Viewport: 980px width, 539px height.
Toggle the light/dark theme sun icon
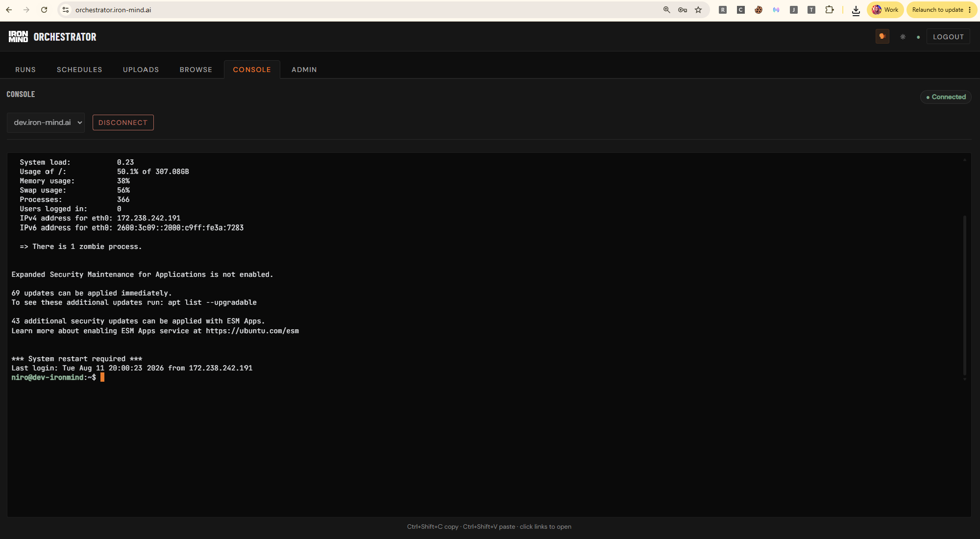coord(903,37)
